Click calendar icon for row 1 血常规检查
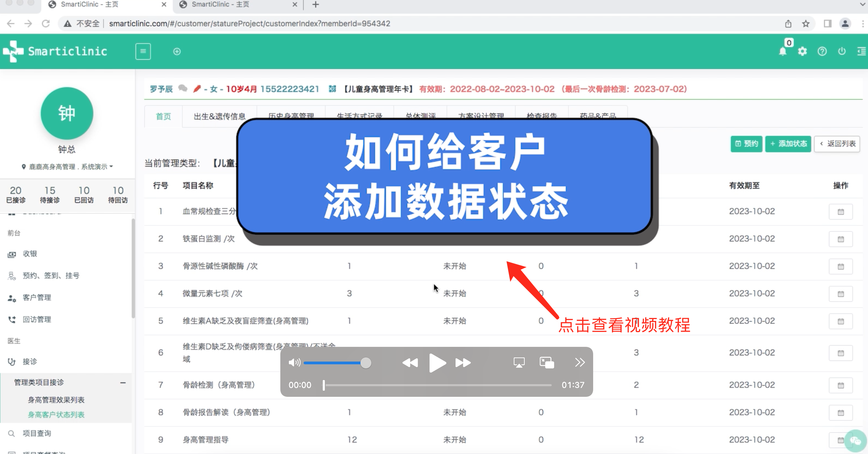 coord(841,212)
